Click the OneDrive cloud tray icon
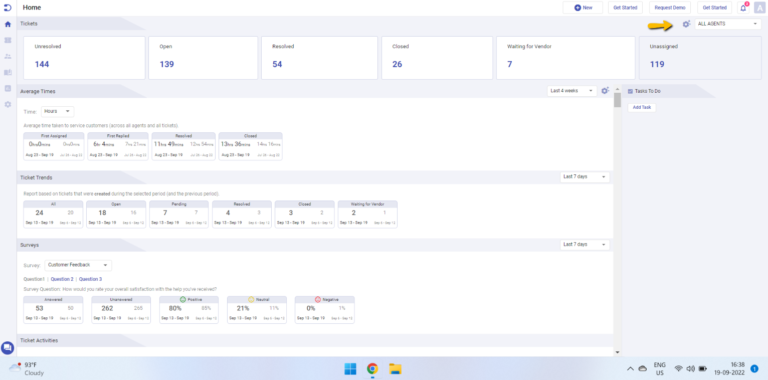 [643, 368]
